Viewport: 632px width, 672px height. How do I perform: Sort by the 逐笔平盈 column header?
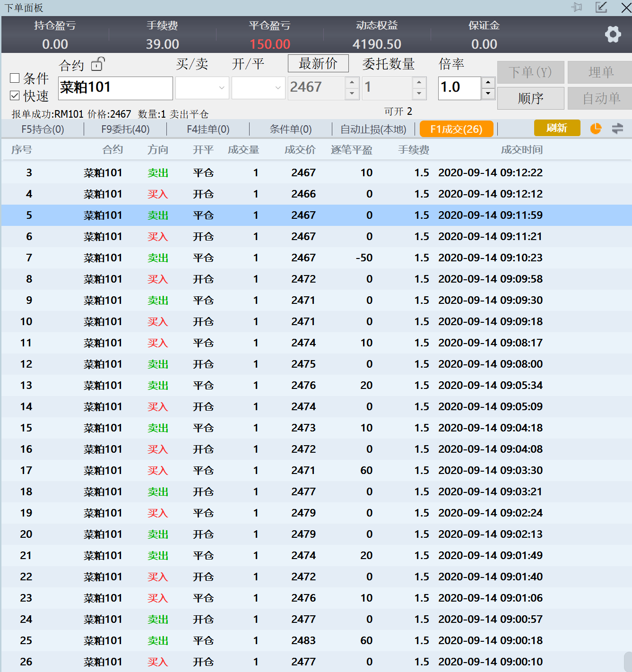(352, 150)
